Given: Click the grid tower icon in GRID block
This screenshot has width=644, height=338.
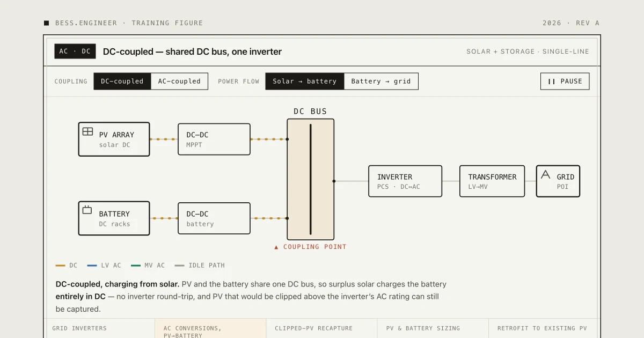Looking at the screenshot, I should 545,174.
